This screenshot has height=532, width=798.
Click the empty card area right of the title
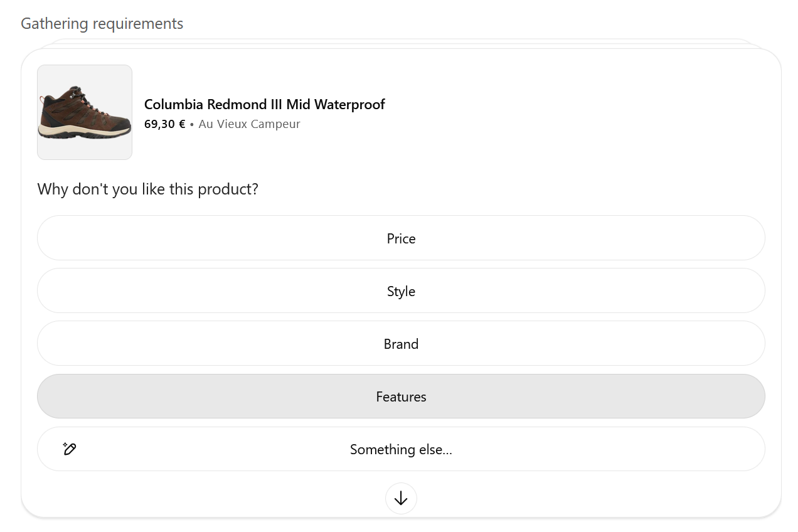click(565, 113)
